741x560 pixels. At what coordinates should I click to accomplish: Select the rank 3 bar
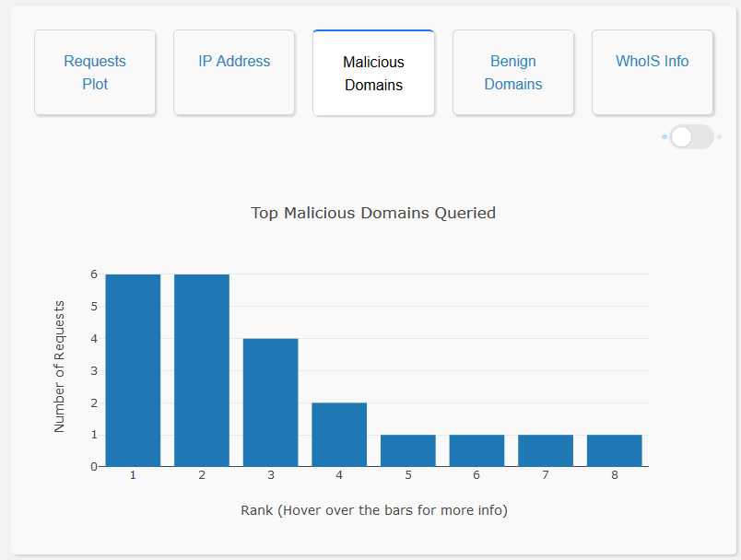271,402
